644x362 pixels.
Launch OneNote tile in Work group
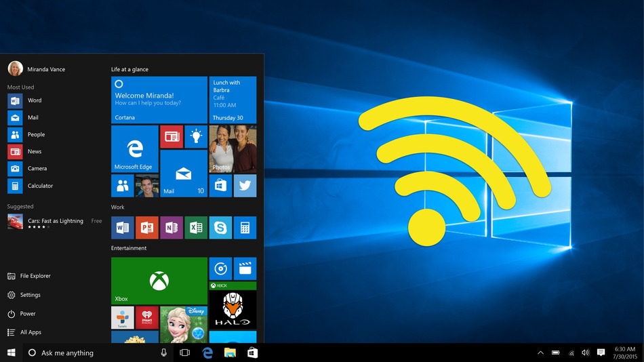(172, 228)
